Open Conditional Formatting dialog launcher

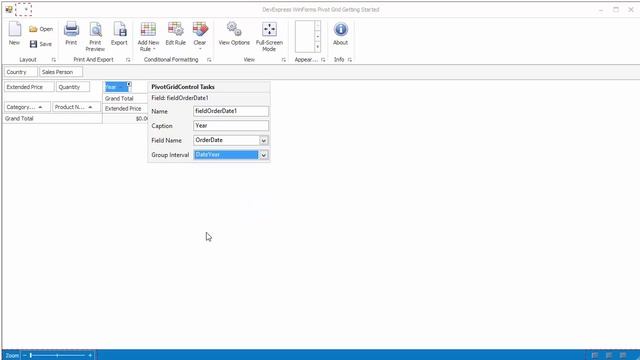(x=209, y=60)
